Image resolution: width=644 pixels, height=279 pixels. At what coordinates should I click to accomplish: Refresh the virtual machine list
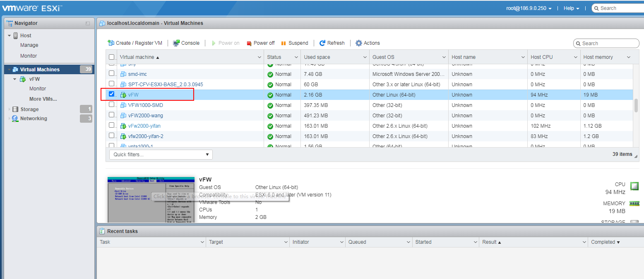click(332, 43)
